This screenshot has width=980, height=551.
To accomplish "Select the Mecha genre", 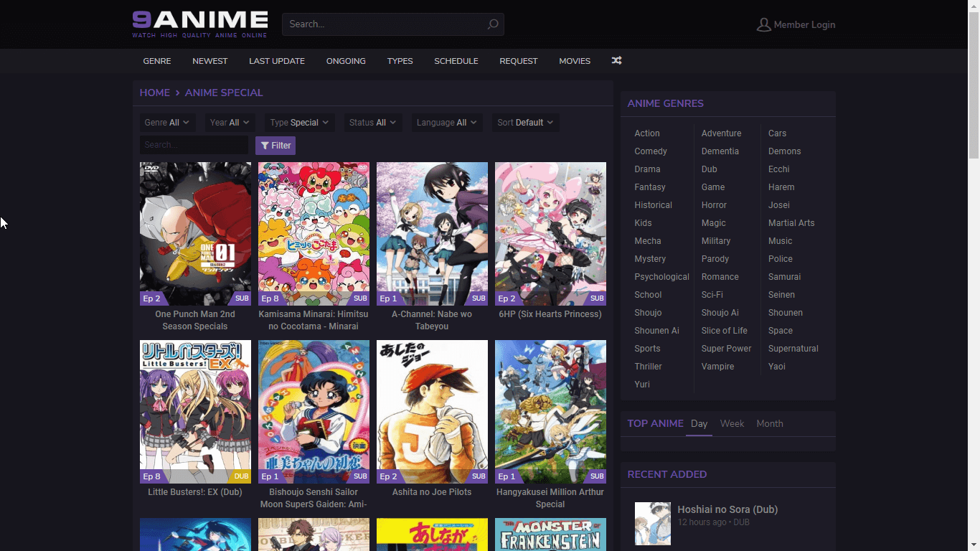I will pos(648,241).
